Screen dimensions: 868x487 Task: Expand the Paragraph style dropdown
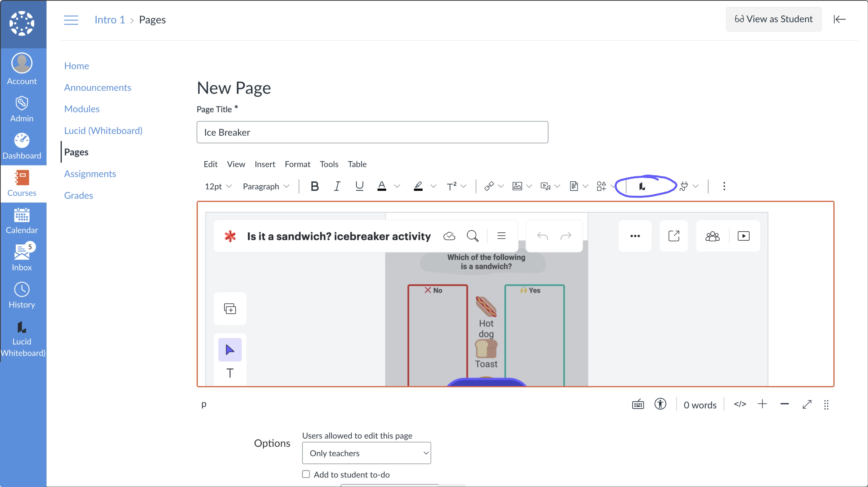click(x=266, y=186)
